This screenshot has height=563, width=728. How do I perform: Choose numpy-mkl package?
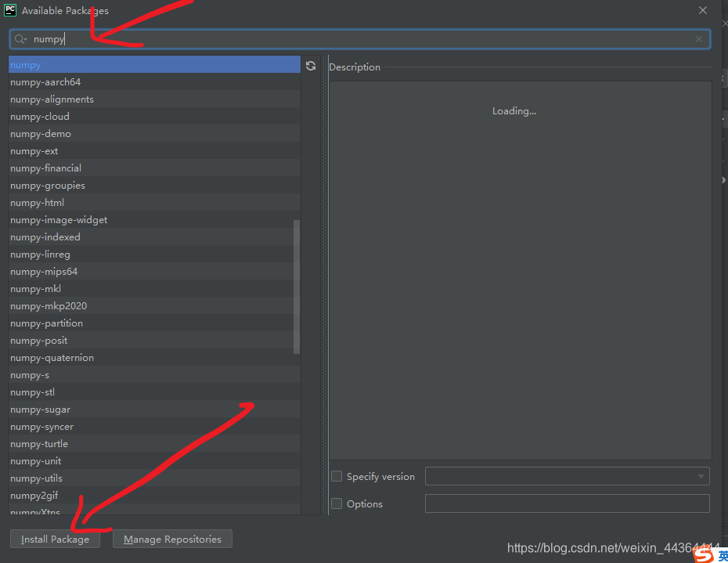click(x=155, y=288)
